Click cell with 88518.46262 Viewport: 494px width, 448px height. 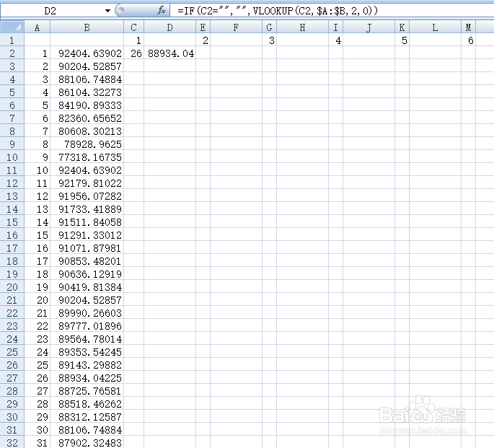click(87, 404)
